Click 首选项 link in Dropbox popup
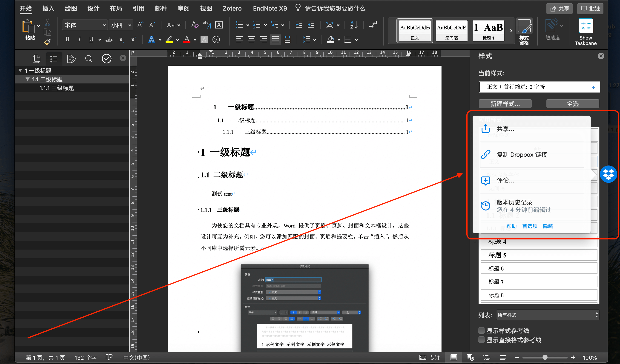This screenshot has width=620, height=364. pyautogui.click(x=530, y=226)
